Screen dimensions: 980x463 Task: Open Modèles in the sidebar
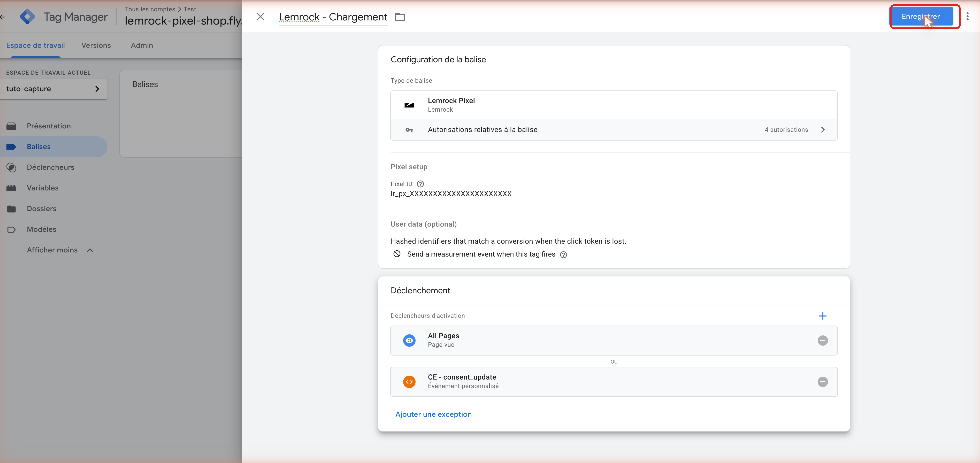(x=41, y=229)
